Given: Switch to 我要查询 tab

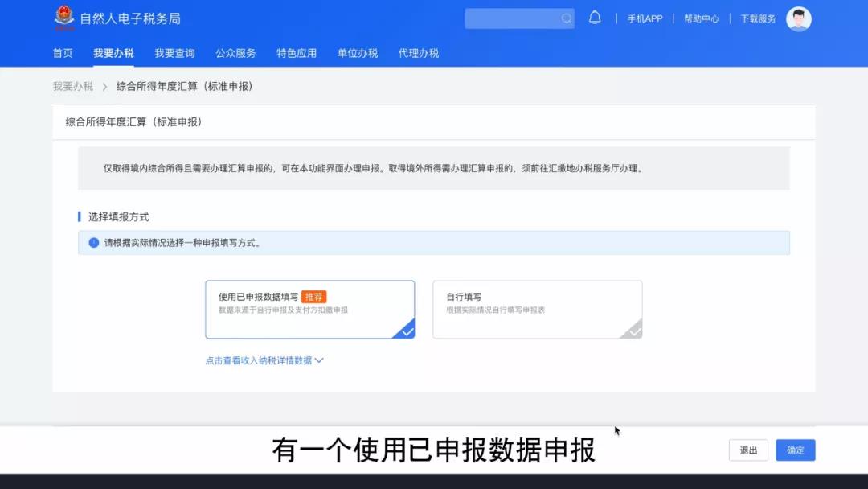Looking at the screenshot, I should pos(174,53).
